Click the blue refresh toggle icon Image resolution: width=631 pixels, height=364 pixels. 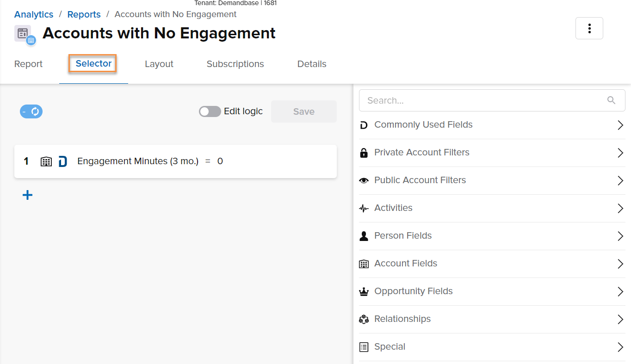click(31, 111)
